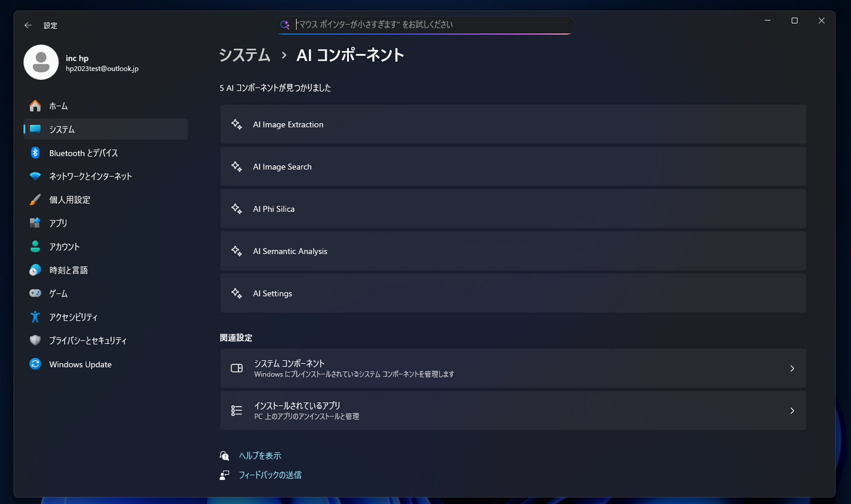This screenshot has height=504, width=851.
Task: Click the システム breadcrumb link
Action: point(245,55)
